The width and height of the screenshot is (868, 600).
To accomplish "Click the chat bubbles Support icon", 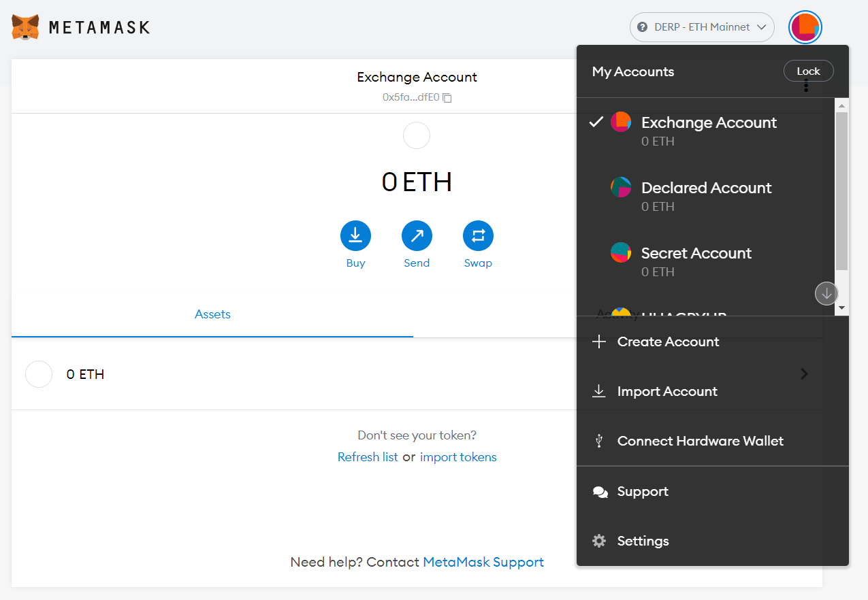I will (x=600, y=492).
